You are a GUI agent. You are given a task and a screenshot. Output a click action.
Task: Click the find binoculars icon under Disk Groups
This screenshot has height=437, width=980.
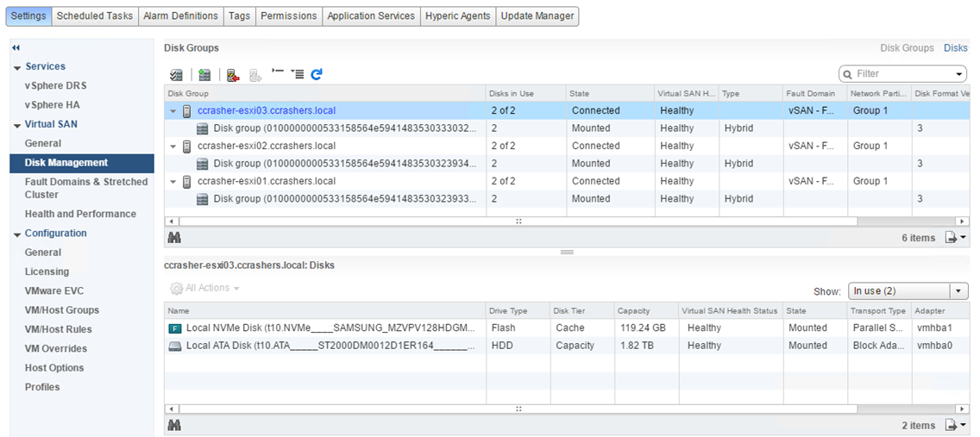coord(175,237)
